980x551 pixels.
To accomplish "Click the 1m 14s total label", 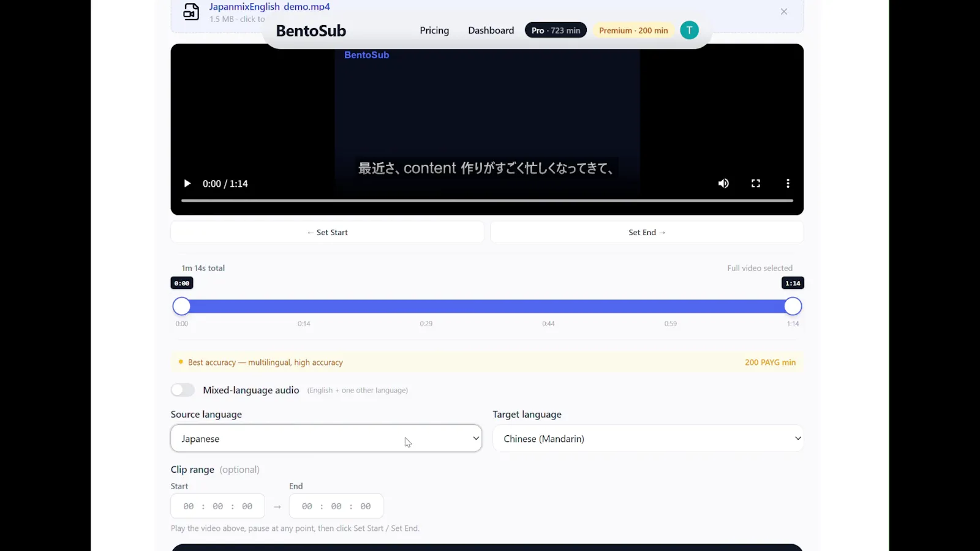I will pos(203,268).
